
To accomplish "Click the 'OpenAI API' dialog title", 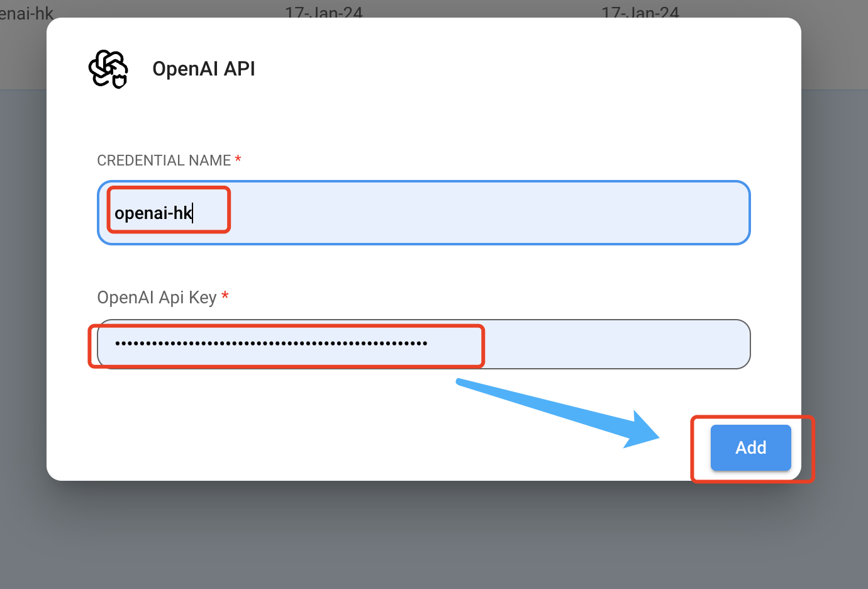I will point(204,69).
